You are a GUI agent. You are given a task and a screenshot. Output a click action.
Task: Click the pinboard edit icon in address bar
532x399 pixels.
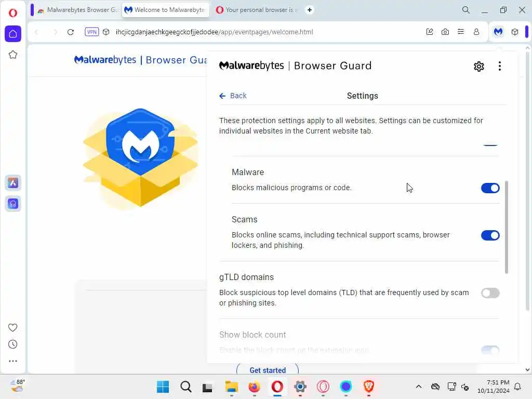429,32
